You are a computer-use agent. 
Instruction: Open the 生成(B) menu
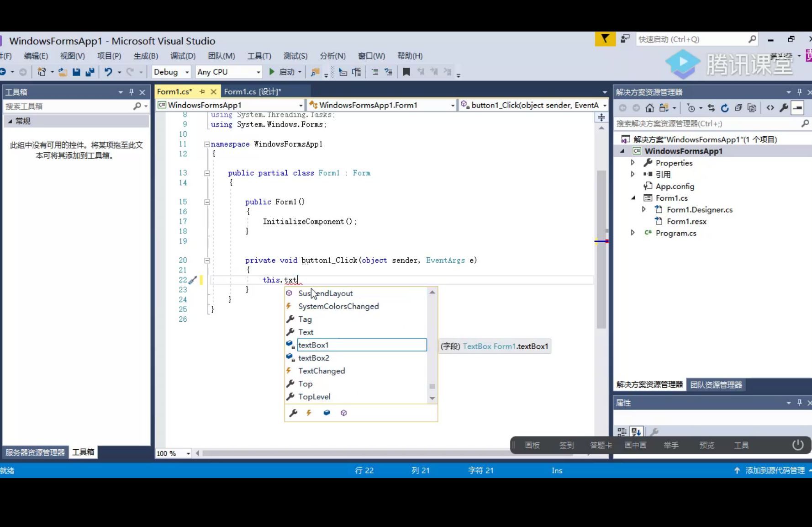[146, 56]
